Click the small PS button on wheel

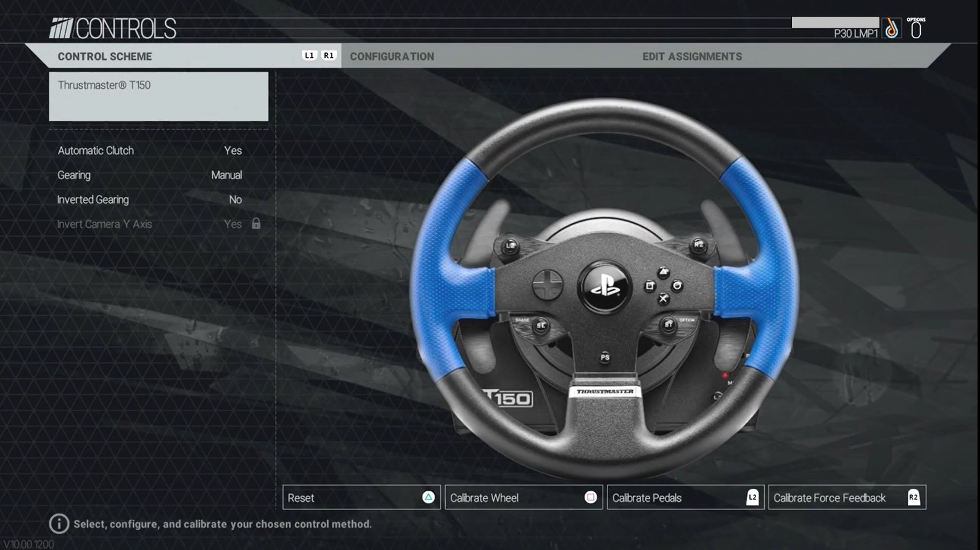[x=604, y=357]
